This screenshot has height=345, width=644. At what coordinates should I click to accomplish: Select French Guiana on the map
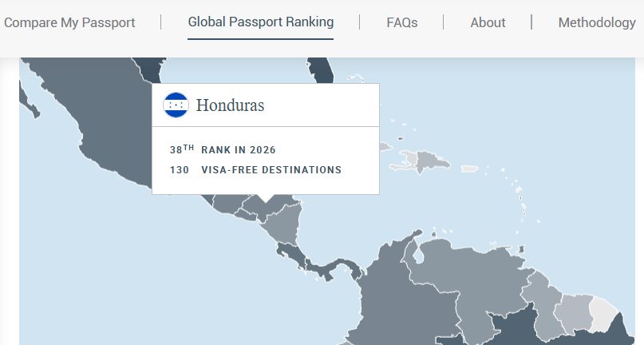tap(603, 312)
